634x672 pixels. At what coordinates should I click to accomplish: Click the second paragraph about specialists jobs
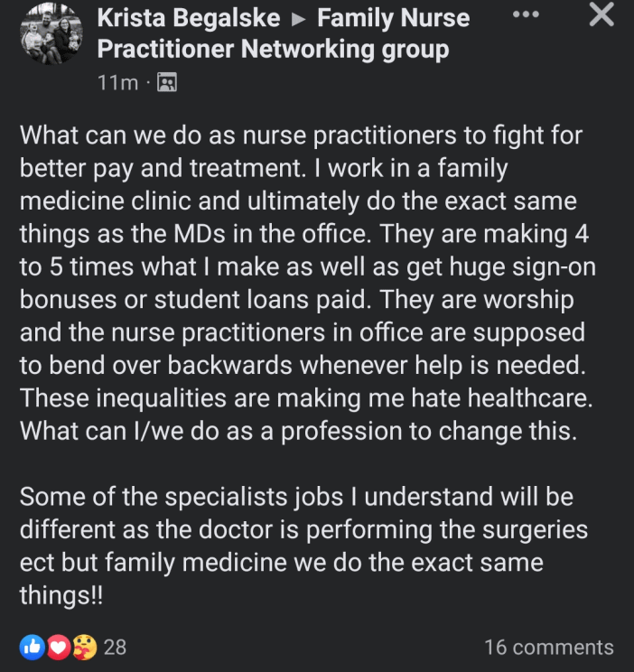(303, 546)
